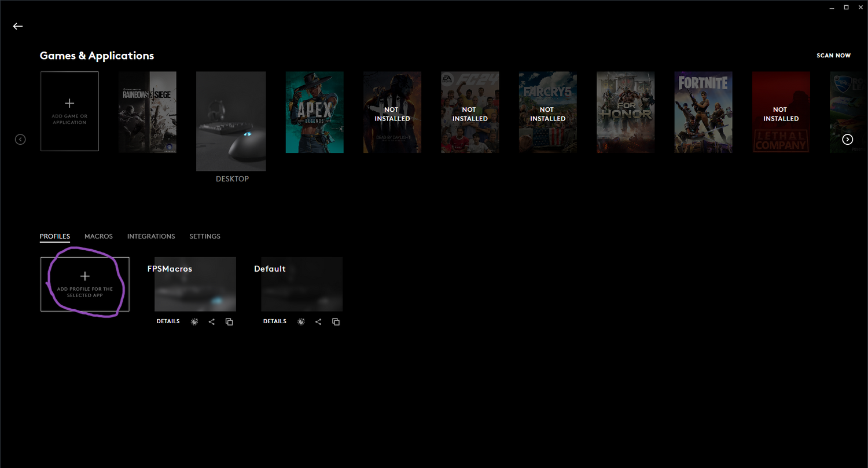
Task: Choose the Apex Legends game tile
Action: (x=314, y=112)
